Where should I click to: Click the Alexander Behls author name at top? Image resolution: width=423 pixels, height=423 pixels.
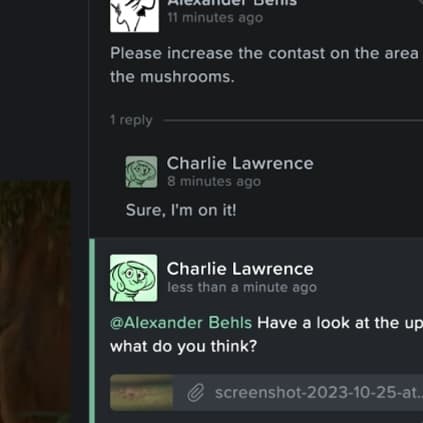(x=232, y=3)
